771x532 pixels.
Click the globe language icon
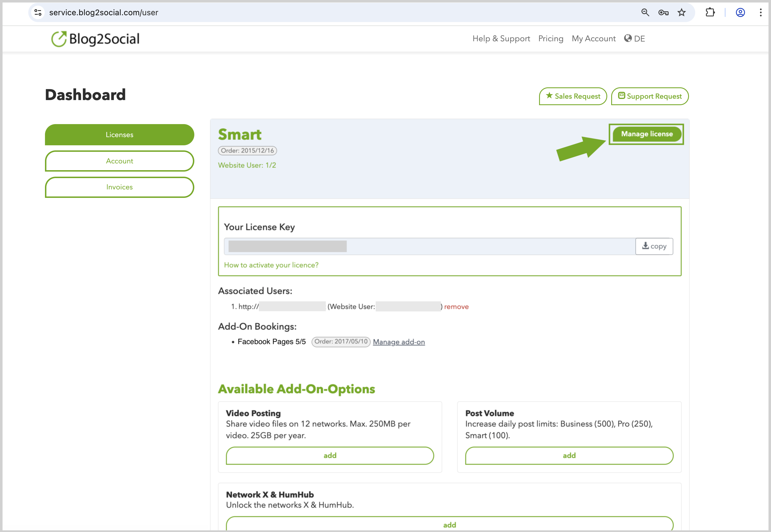coord(628,38)
